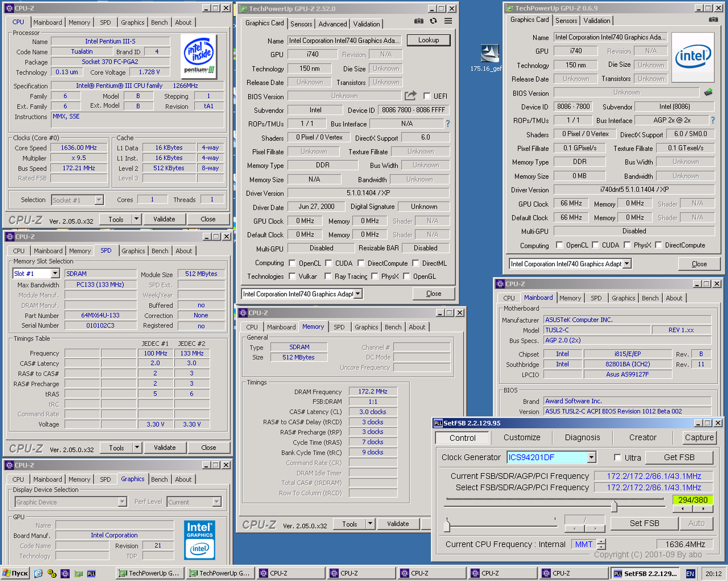Click the lower-left small slider handle in SetFSB
Screen dimensions: 728x582
pyautogui.click(x=447, y=525)
